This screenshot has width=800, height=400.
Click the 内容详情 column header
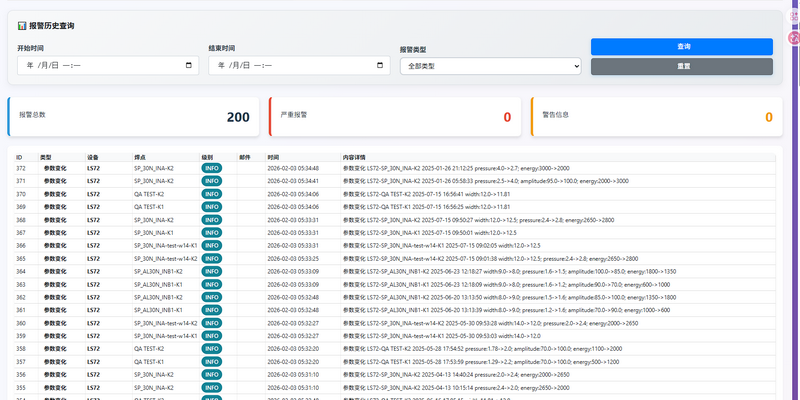pos(354,157)
